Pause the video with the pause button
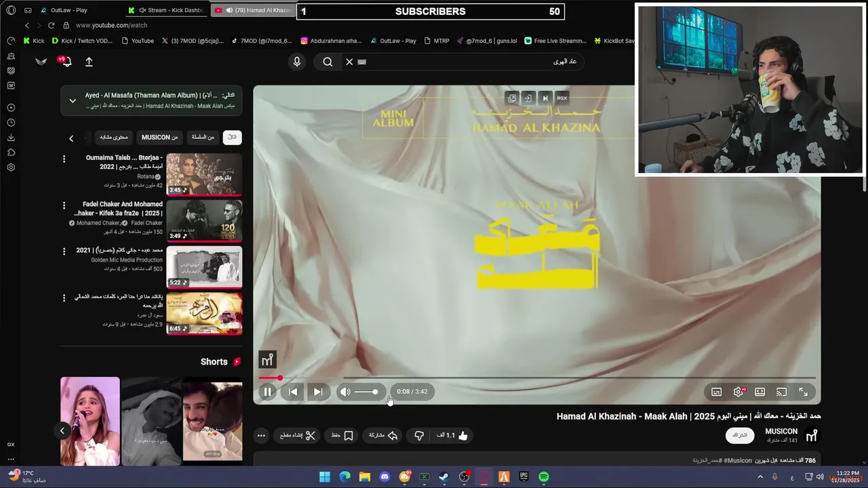868x488 pixels. pos(268,392)
